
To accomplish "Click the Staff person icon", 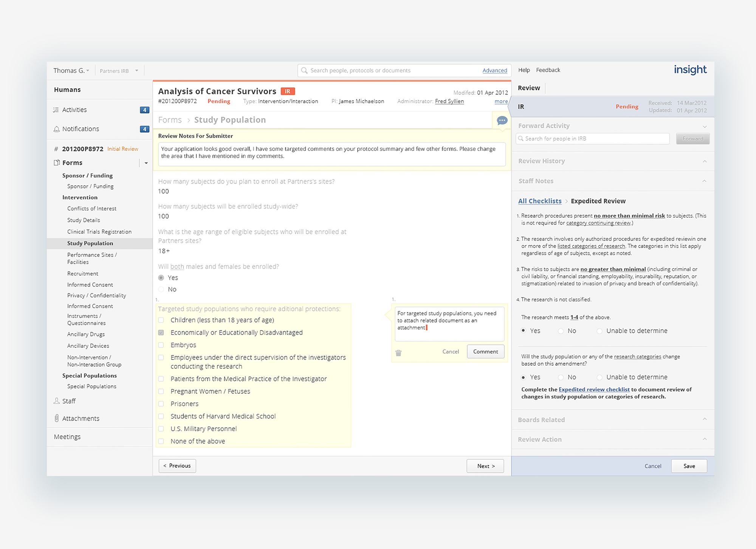I will coord(57,401).
